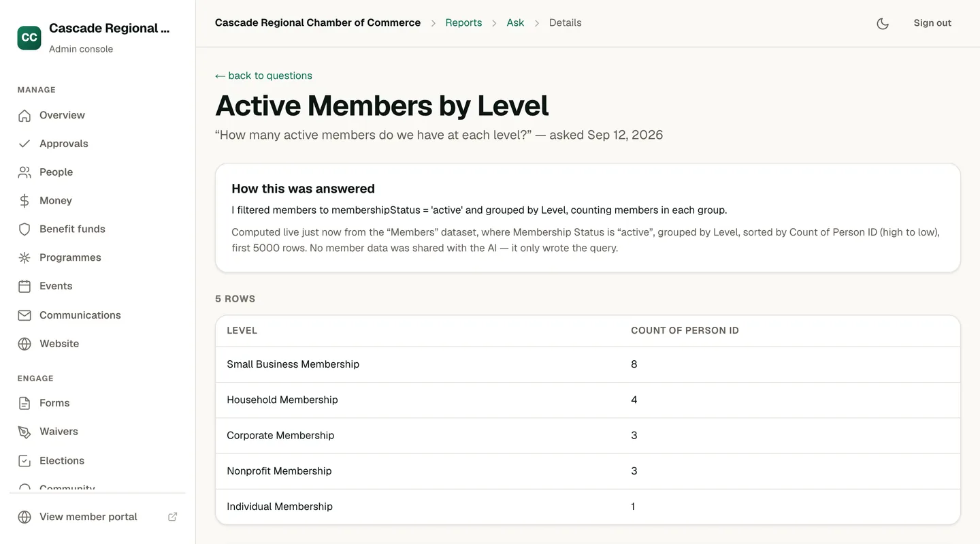980x544 pixels.
Task: Click the Waivers pen icon
Action: point(24,432)
